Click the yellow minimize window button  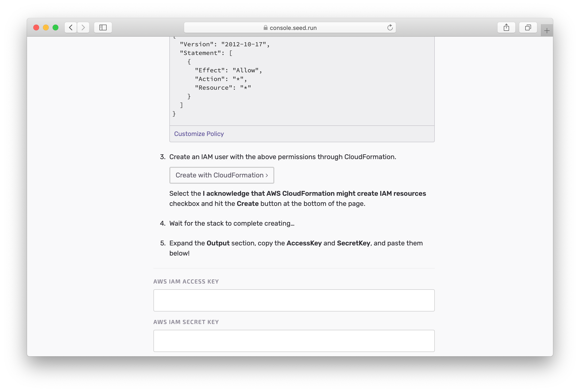[46, 27]
